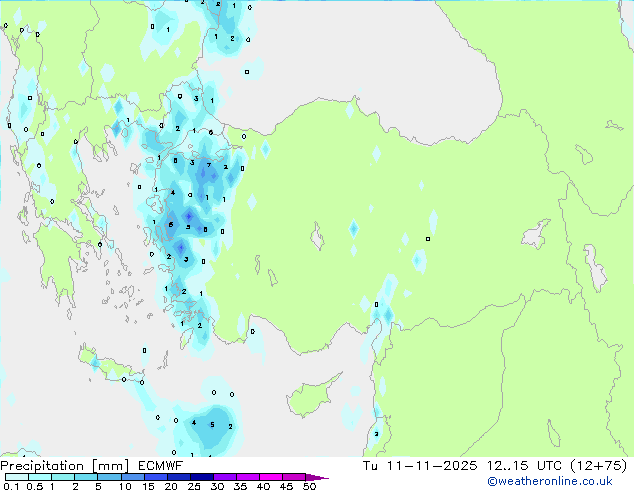Click the 25–30 mm dark blue swatch
Viewport: 634px width, 490px height.
click(202, 477)
